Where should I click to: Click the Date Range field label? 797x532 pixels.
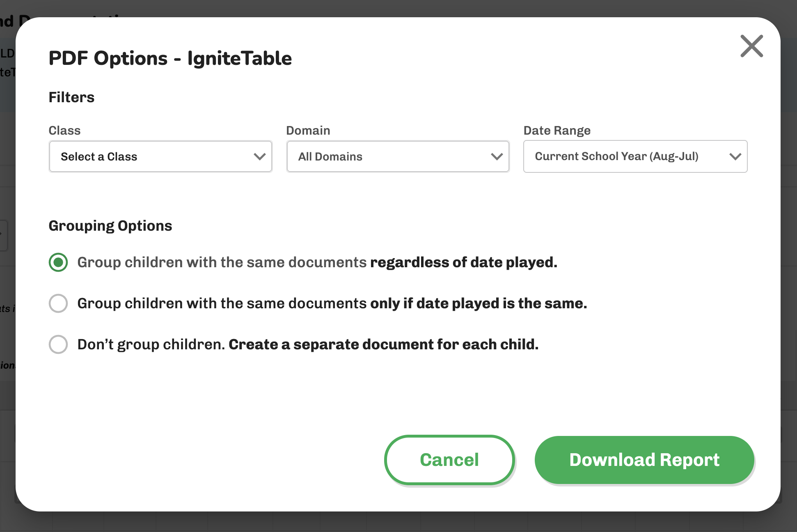557,131
